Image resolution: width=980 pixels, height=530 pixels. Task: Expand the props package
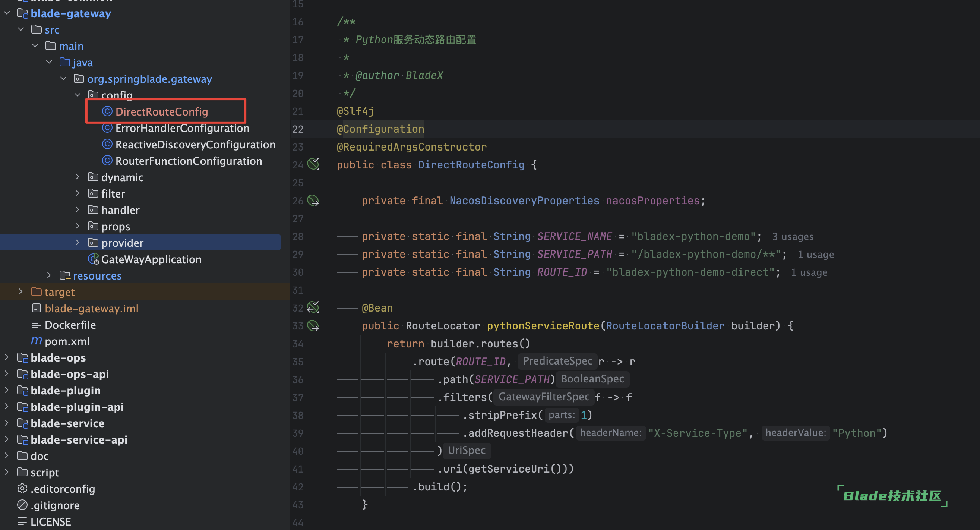click(x=77, y=226)
